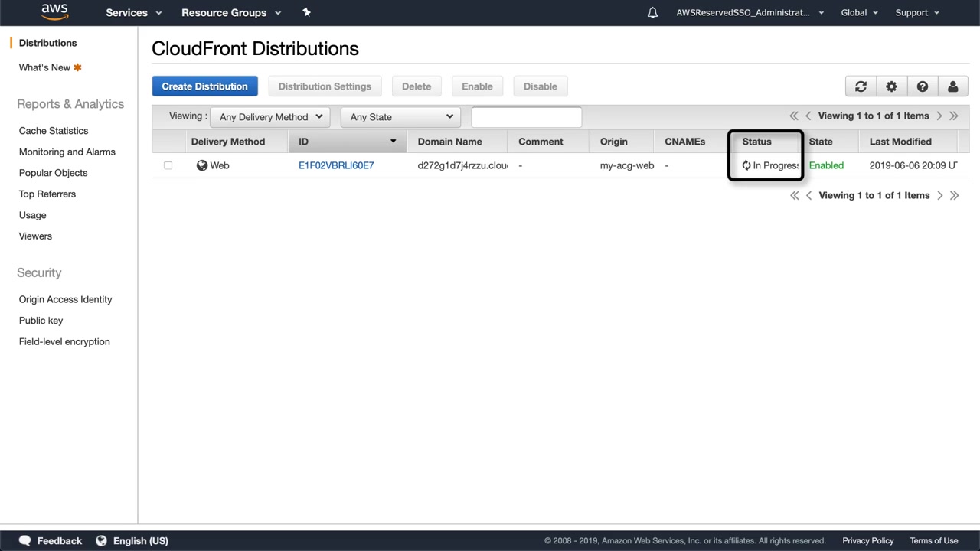Click the Web globe delivery icon
The image size is (980, 551).
(x=202, y=165)
